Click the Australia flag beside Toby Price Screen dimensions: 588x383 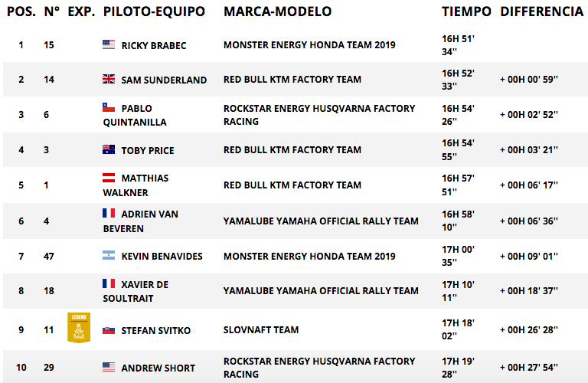click(109, 149)
